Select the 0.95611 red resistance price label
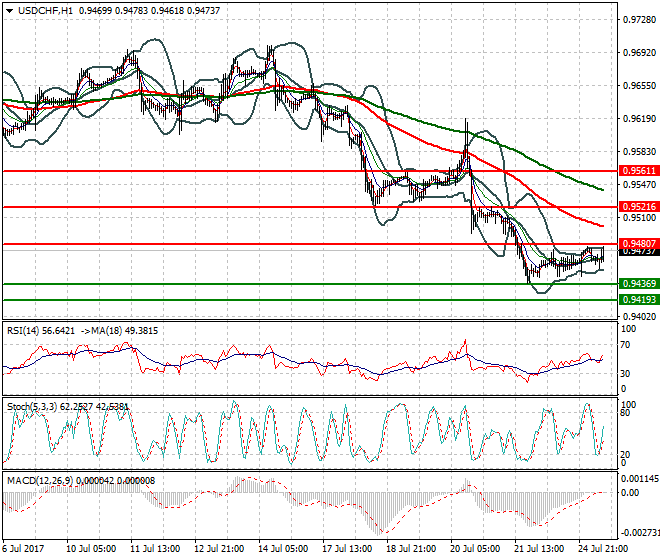The image size is (660, 560). click(639, 171)
